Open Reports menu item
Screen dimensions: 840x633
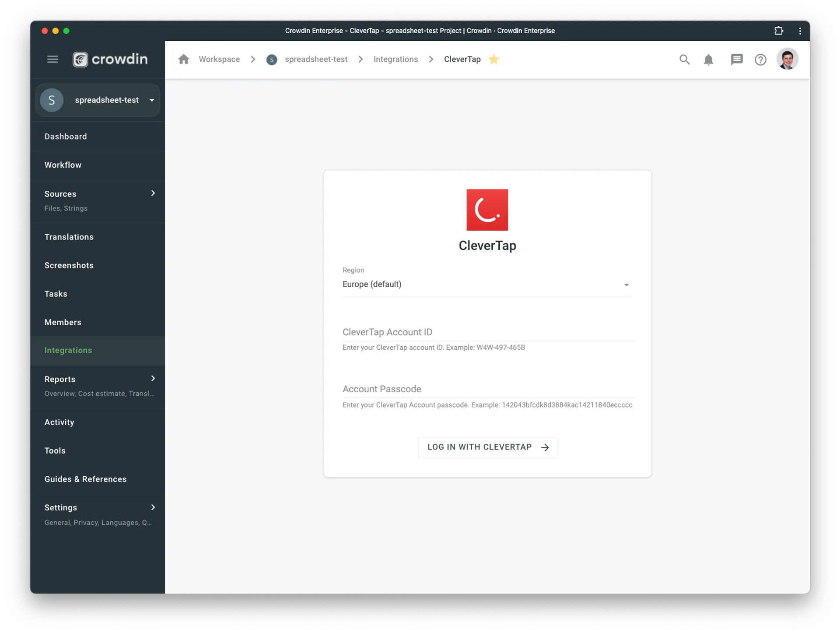click(98, 386)
